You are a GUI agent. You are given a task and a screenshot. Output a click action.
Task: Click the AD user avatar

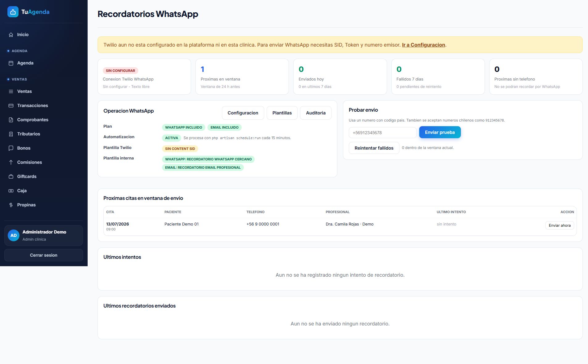tap(14, 235)
